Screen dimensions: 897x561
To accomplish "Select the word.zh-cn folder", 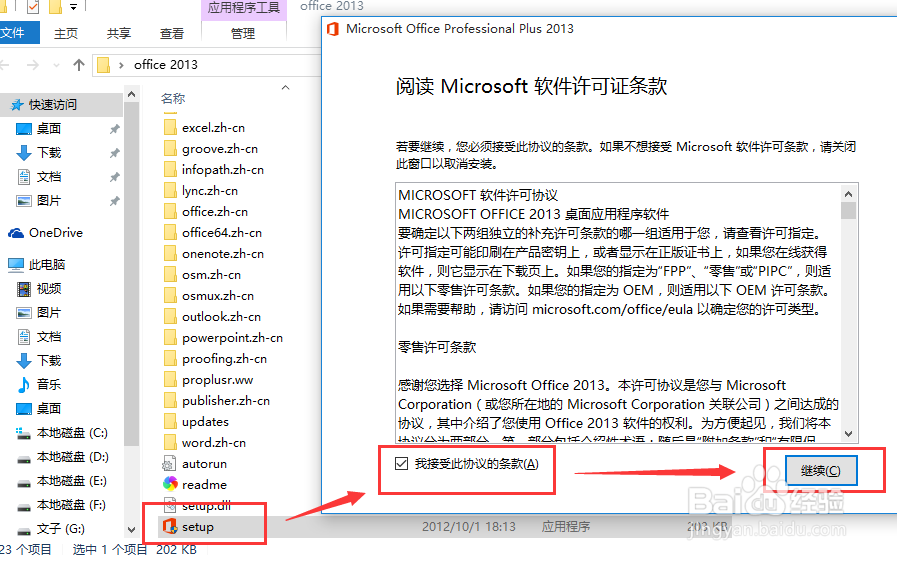I will point(213,443).
